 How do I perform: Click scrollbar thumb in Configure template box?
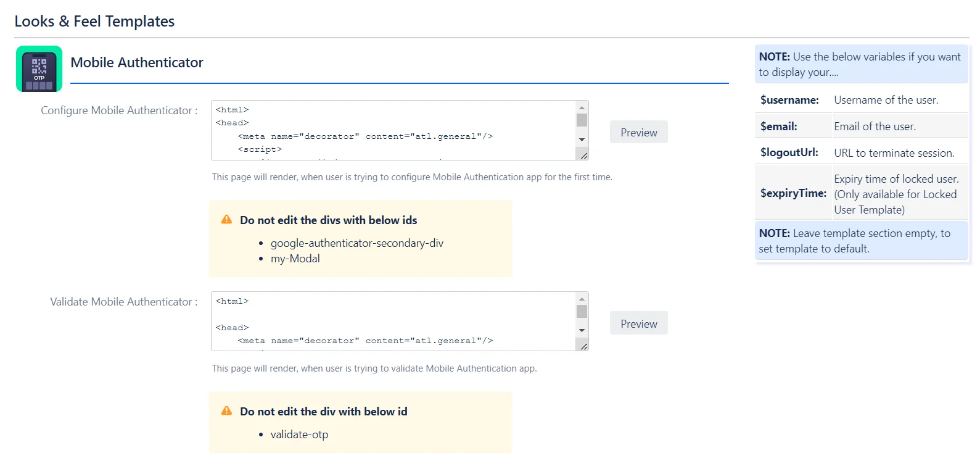pos(582,120)
